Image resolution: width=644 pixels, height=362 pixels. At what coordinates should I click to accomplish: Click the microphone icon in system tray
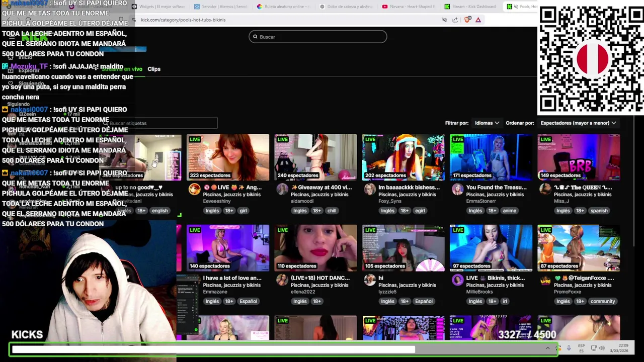click(569, 348)
